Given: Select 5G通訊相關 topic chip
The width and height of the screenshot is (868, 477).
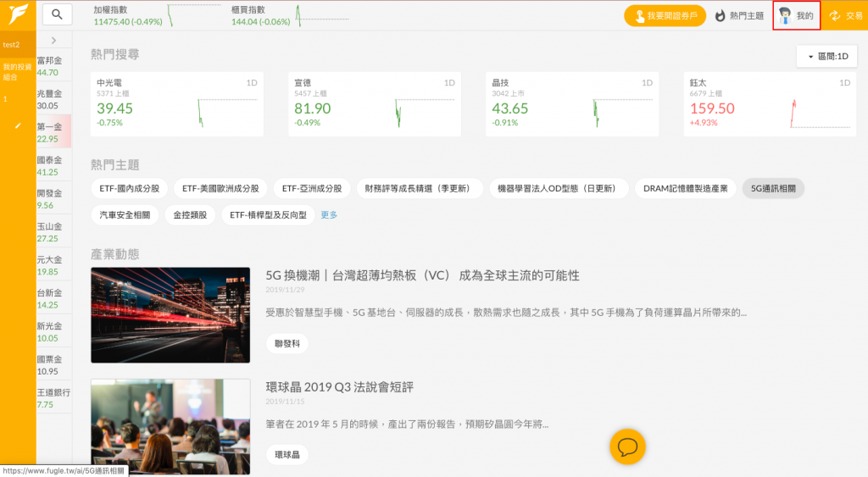Looking at the screenshot, I should [773, 189].
